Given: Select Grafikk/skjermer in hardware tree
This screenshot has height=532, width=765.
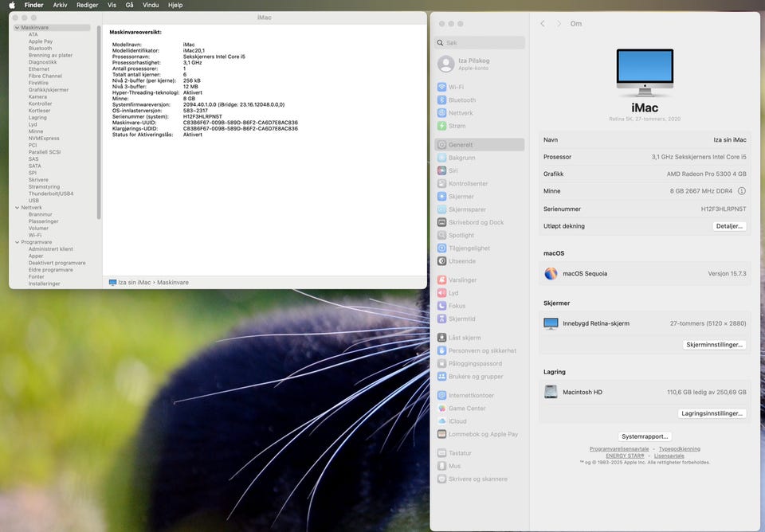Looking at the screenshot, I should [49, 90].
